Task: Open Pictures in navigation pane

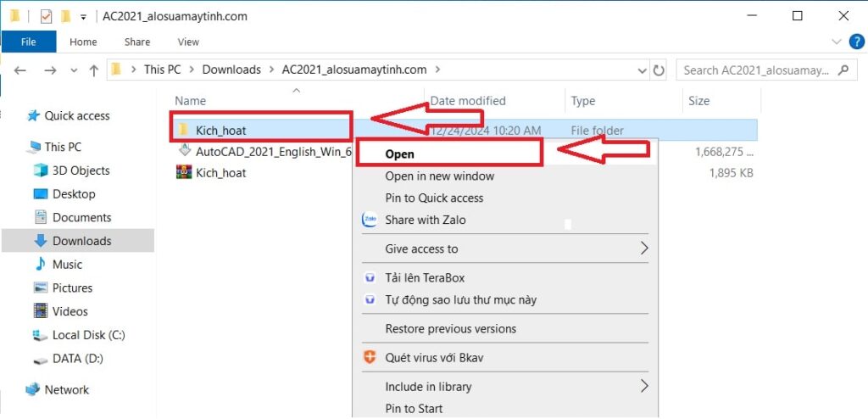Action: 72,288
